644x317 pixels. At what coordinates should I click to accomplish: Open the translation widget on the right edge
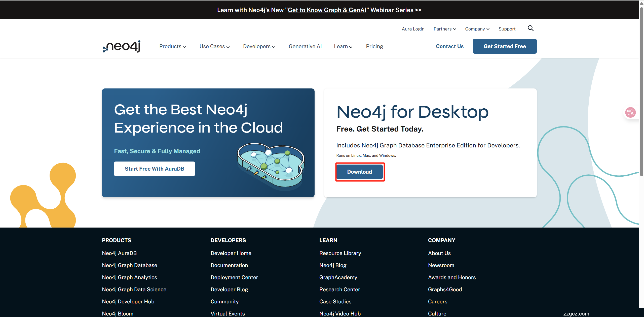coord(630,112)
